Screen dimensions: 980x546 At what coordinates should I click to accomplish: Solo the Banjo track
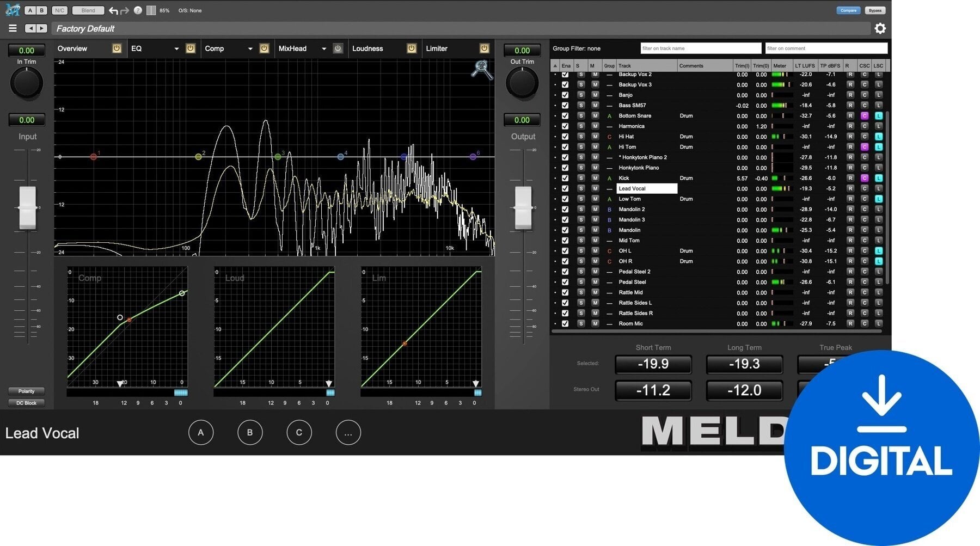(x=580, y=95)
